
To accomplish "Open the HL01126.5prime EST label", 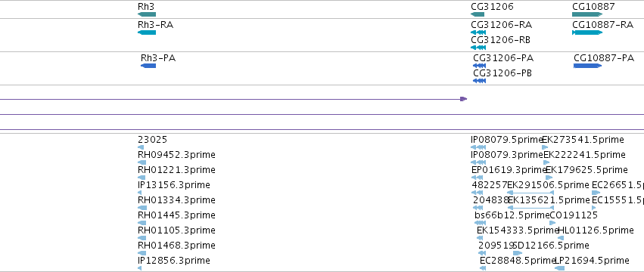I will [596, 230].
